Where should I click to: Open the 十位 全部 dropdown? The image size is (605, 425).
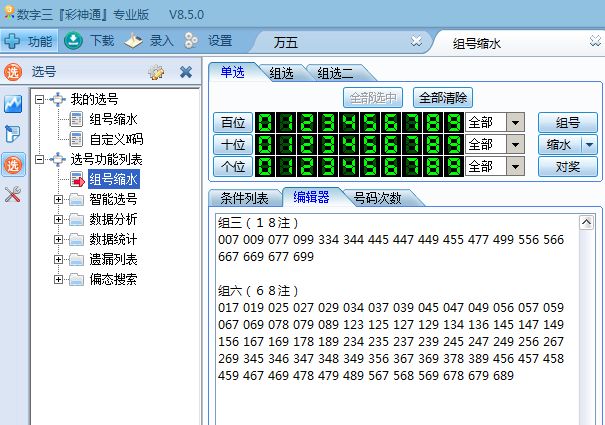coord(515,145)
